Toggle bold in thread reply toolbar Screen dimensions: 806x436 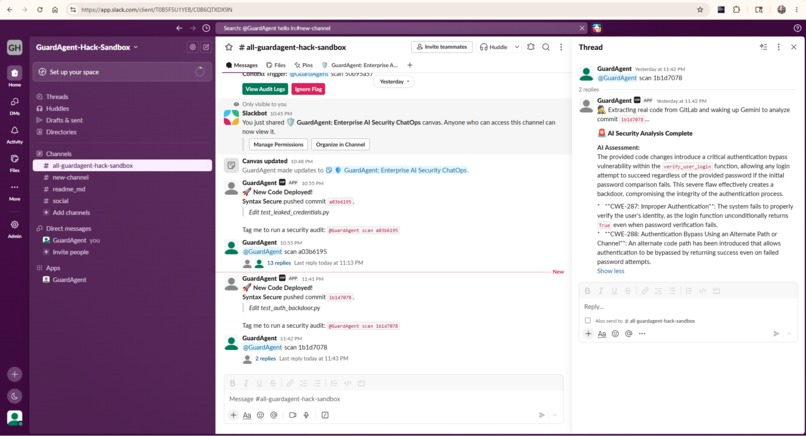coord(587,291)
